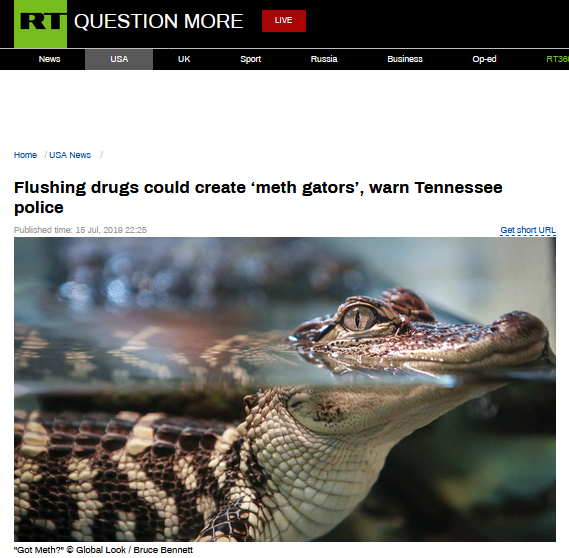Open the alligator article photo
The height and width of the screenshot is (558, 569).
285,389
